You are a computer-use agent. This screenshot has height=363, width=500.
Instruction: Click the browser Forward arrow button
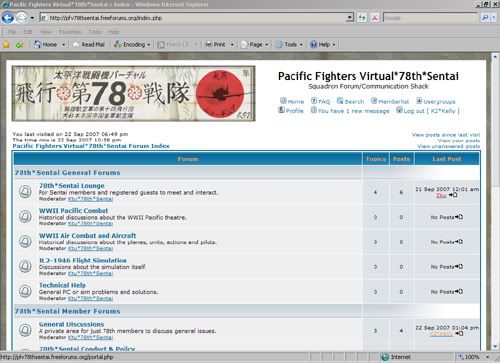pos(21,17)
